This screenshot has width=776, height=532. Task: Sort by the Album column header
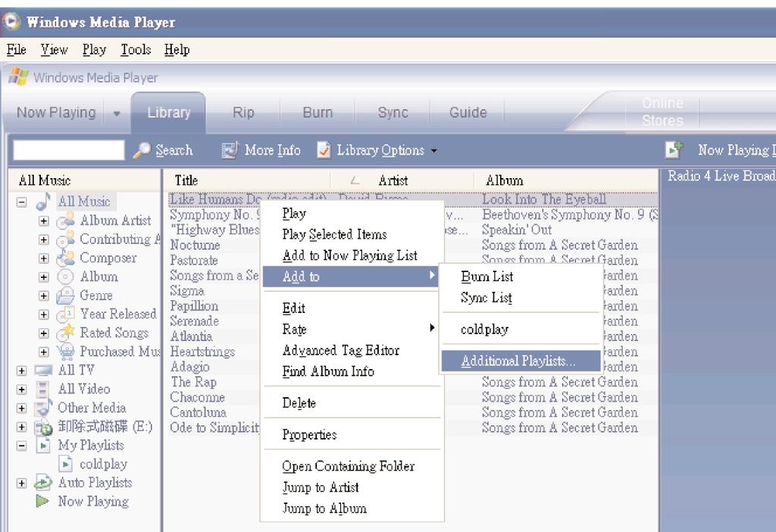(x=565, y=180)
